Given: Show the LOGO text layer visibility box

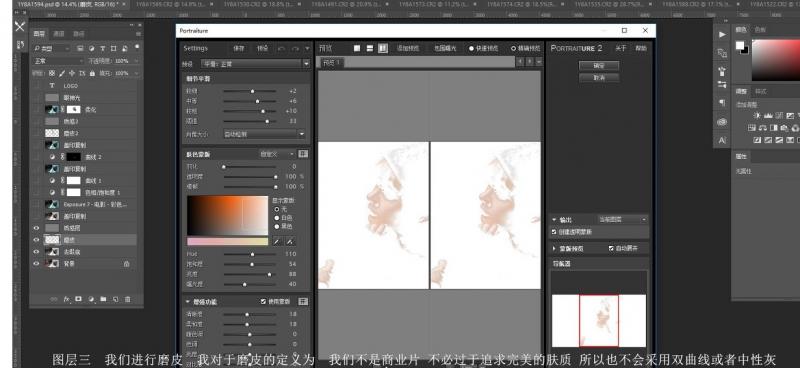Looking at the screenshot, I should click(x=36, y=86).
